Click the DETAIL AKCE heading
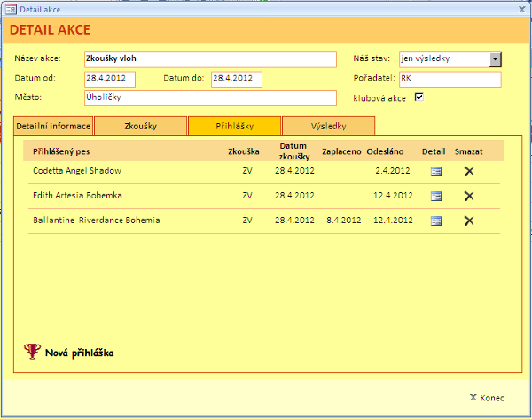The width and height of the screenshot is (532, 419). tap(50, 30)
